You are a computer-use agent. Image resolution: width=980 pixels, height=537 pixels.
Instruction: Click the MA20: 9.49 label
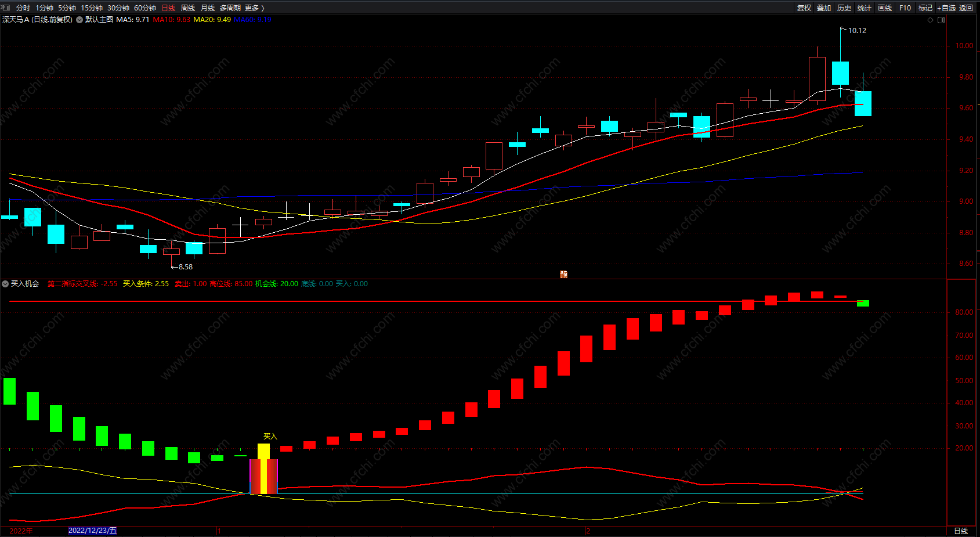tap(212, 20)
